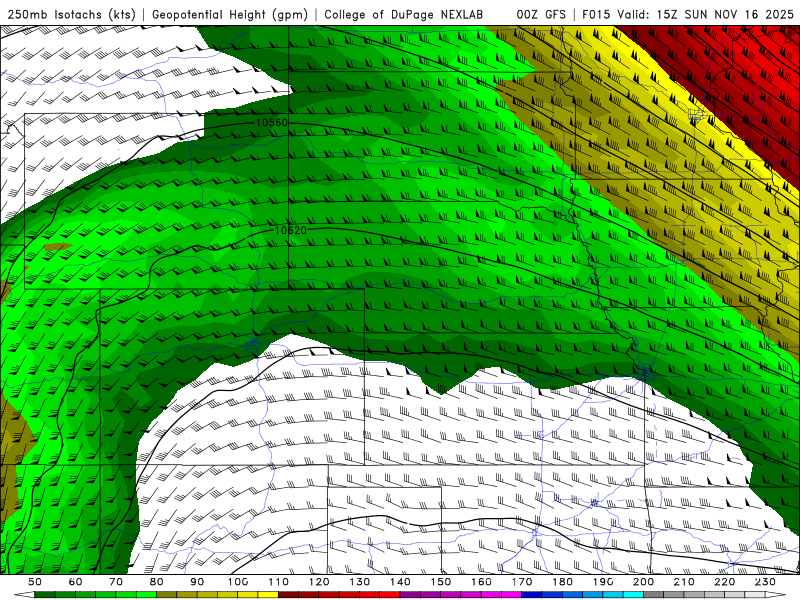The width and height of the screenshot is (800, 600).
Task: Select the dark maroon swatch right after 110
Action: 288,595
